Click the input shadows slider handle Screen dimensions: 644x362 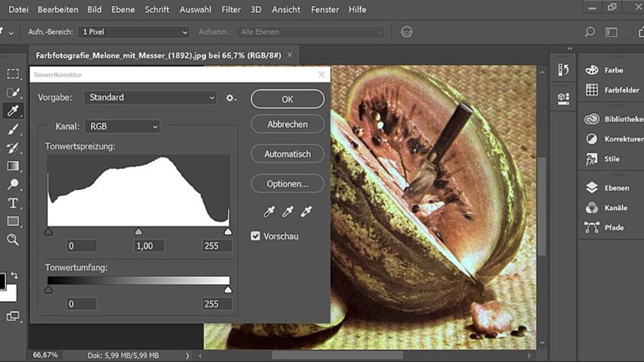coord(49,232)
